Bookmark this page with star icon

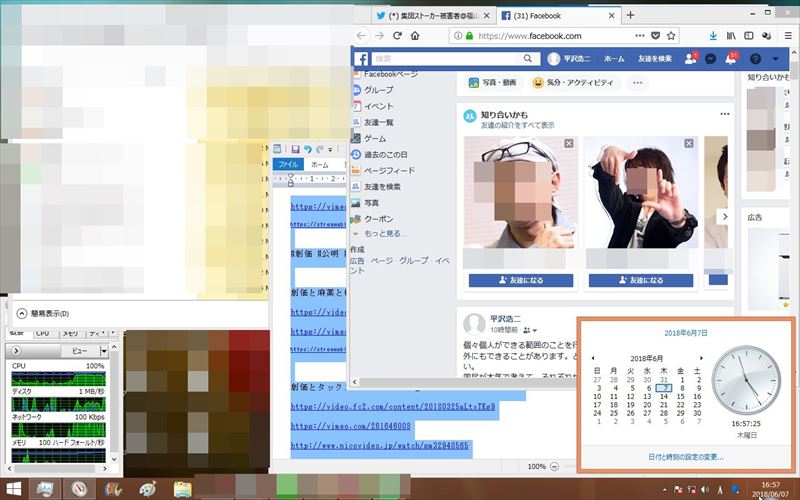[671, 36]
